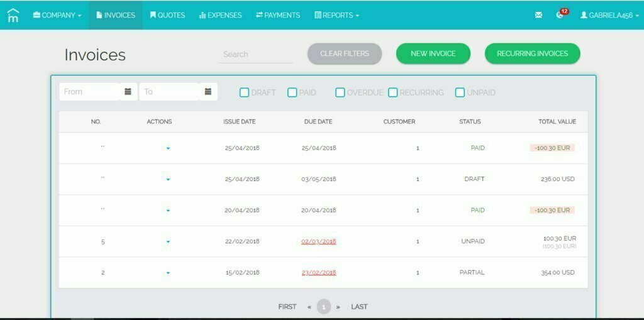The height and width of the screenshot is (320, 644).
Task: Click the NO. column header
Action: click(x=96, y=121)
